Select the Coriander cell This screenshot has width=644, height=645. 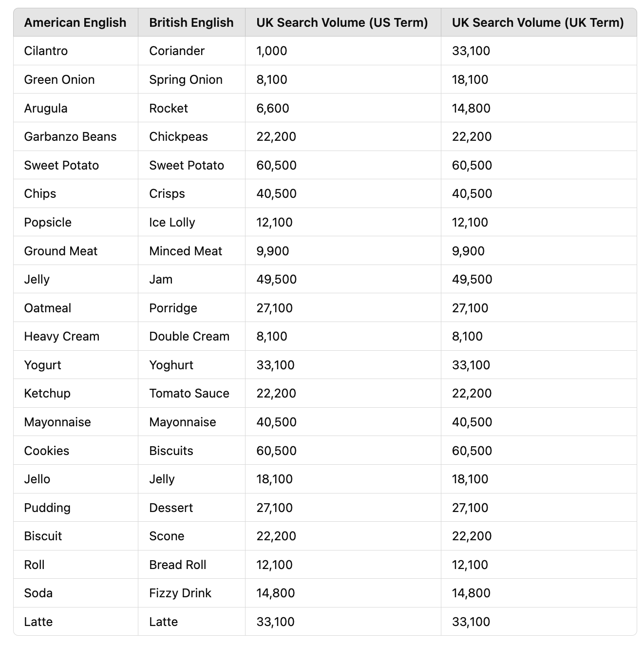[177, 51]
